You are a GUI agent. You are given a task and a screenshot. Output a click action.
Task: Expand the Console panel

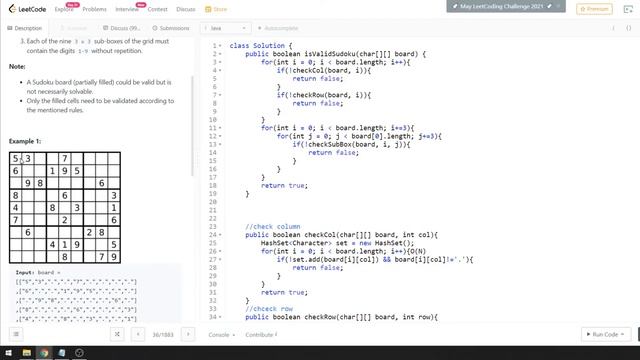coord(221,335)
